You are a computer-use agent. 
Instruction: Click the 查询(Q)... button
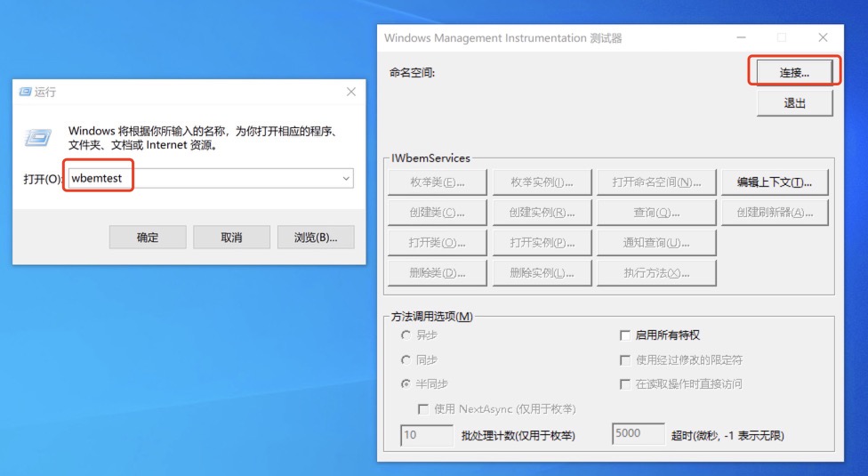656,213
